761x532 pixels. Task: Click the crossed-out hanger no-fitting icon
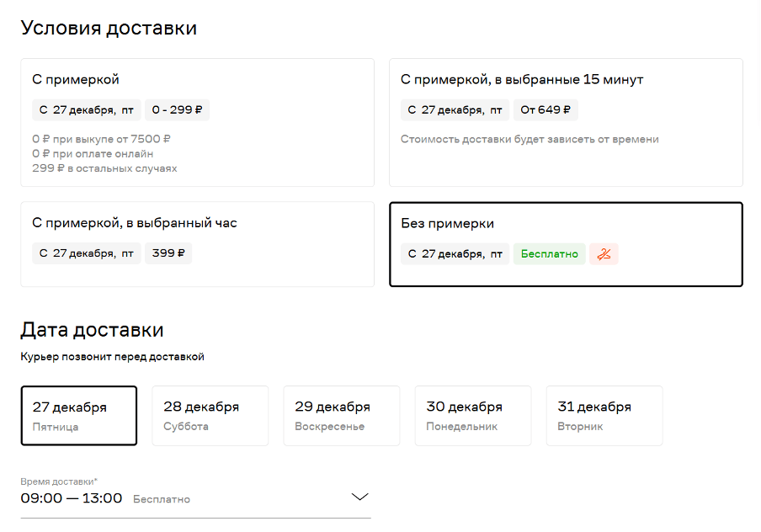604,254
